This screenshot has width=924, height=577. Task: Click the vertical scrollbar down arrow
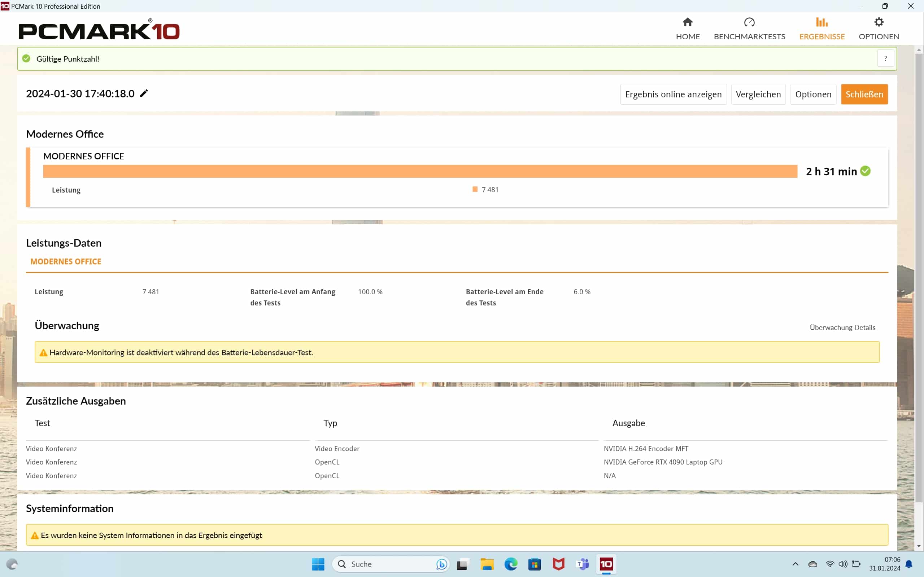pos(919,546)
